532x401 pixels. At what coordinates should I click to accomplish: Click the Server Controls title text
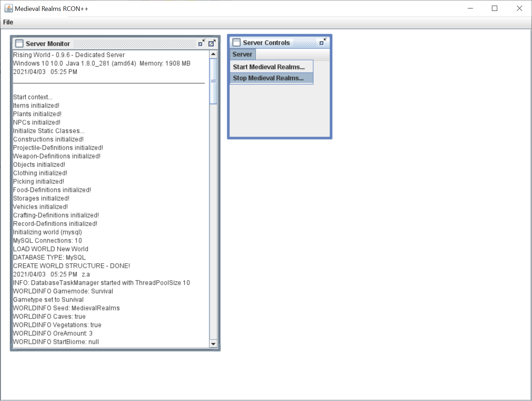pyautogui.click(x=266, y=43)
